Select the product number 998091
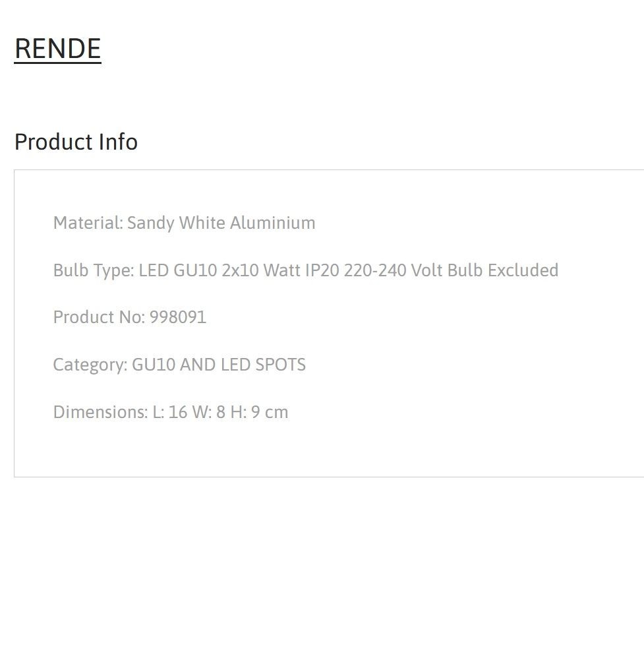 178,317
